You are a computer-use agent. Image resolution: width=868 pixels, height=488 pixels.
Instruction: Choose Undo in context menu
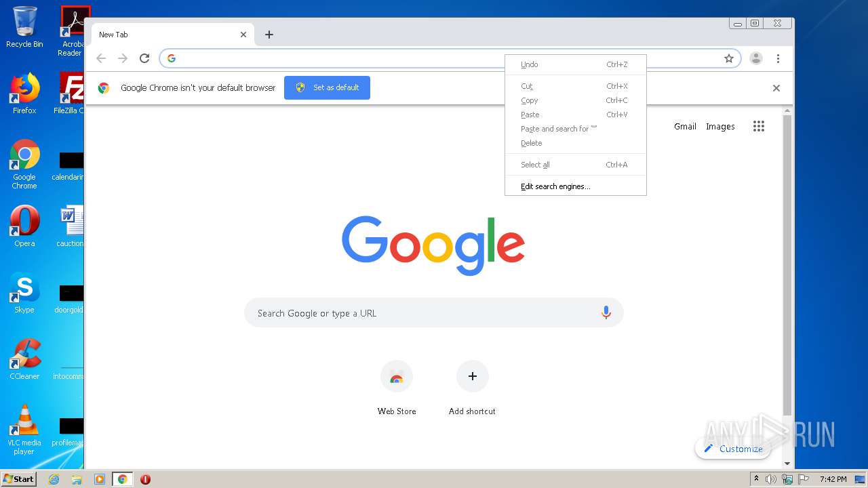pos(576,64)
